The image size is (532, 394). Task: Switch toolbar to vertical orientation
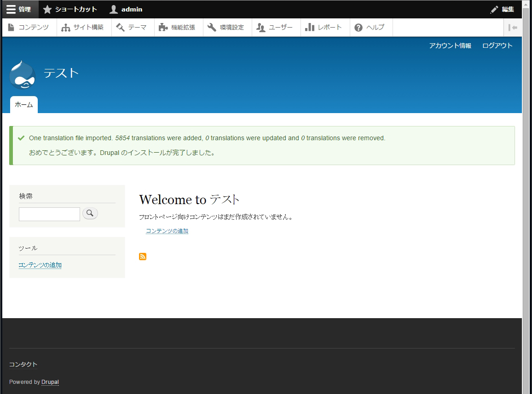513,28
